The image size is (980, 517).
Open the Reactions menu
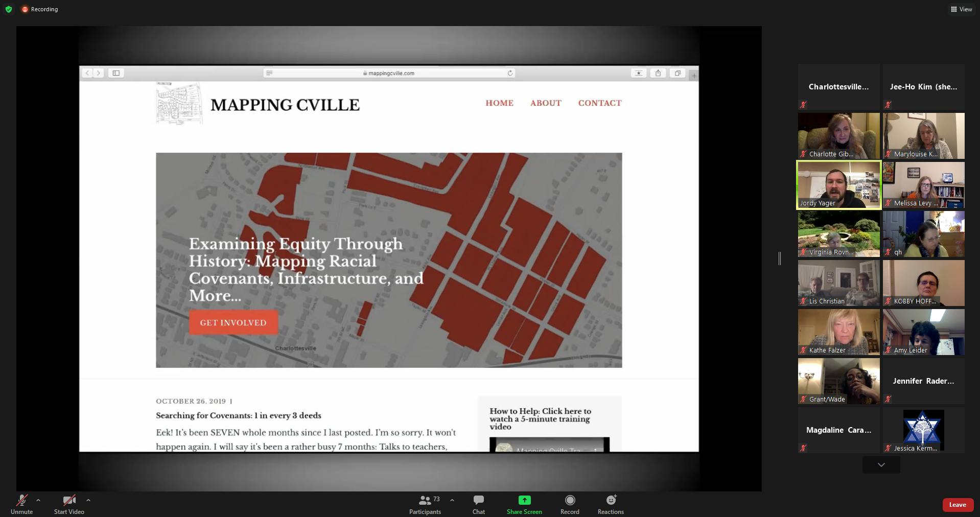pos(611,504)
